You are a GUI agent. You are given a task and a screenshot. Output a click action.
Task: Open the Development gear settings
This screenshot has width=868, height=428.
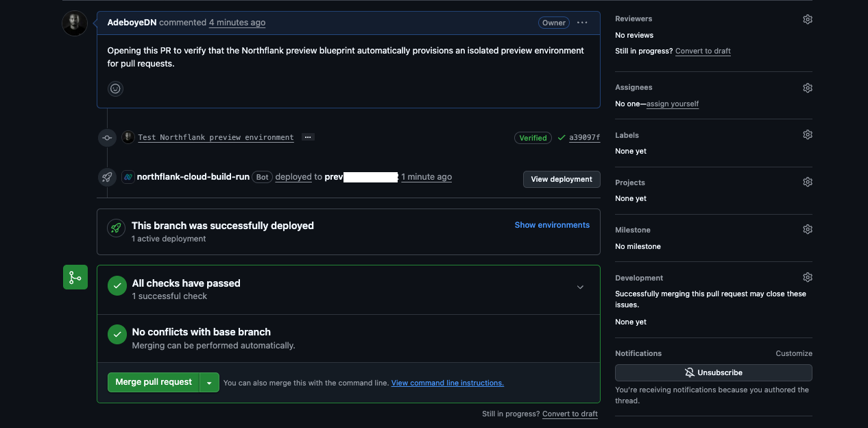pos(808,278)
